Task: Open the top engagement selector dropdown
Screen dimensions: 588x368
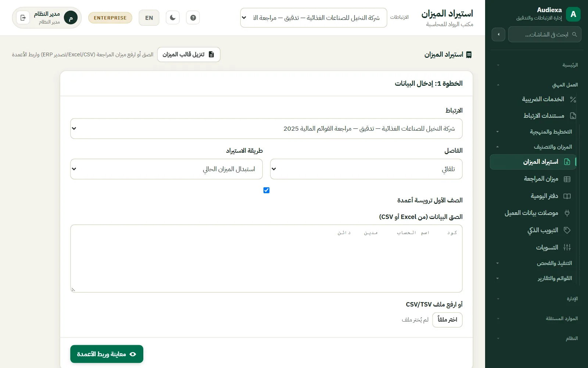Action: (x=313, y=18)
